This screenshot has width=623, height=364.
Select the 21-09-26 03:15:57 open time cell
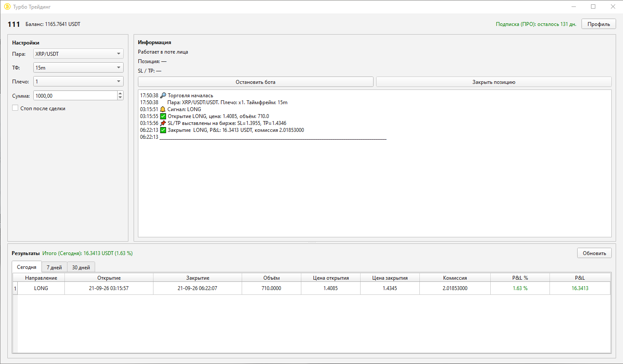coord(109,288)
